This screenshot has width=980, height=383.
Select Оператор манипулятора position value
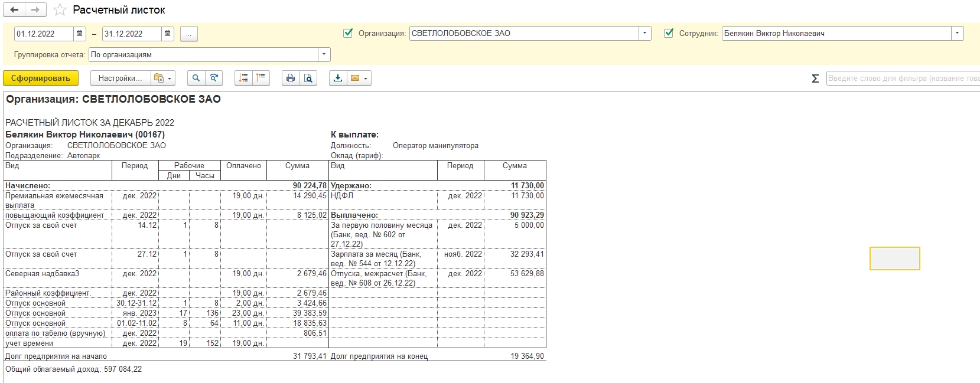[435, 146]
